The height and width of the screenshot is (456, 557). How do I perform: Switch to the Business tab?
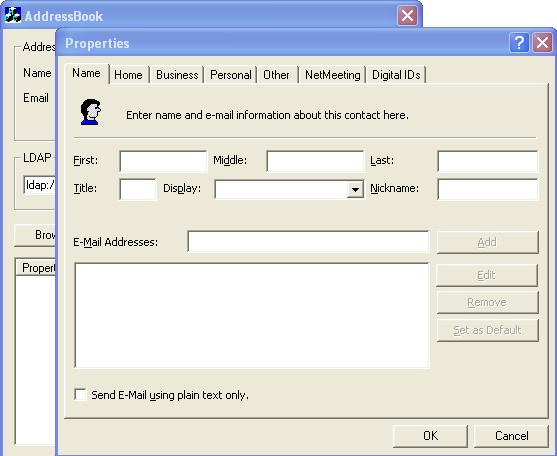tap(177, 75)
